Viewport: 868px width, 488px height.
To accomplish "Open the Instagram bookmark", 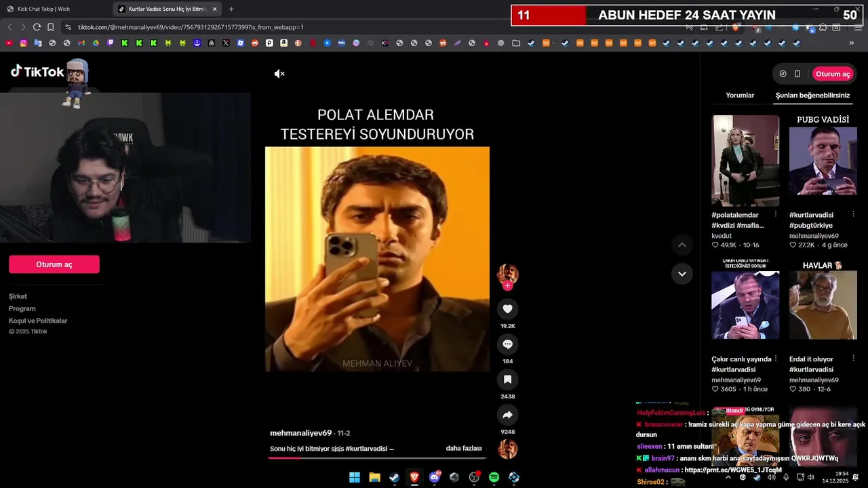I will (x=23, y=43).
